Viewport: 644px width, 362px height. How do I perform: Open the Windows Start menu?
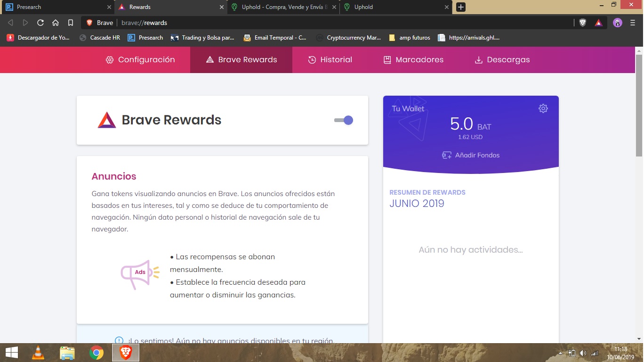11,353
